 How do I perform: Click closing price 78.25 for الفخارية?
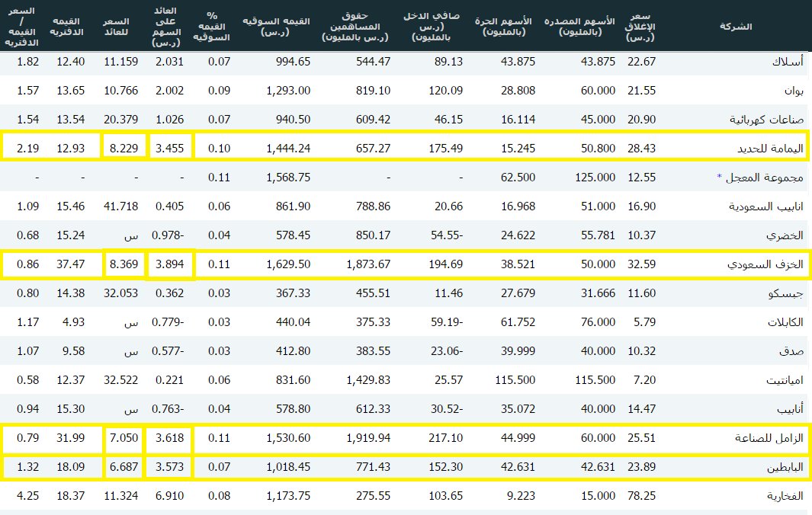click(642, 497)
